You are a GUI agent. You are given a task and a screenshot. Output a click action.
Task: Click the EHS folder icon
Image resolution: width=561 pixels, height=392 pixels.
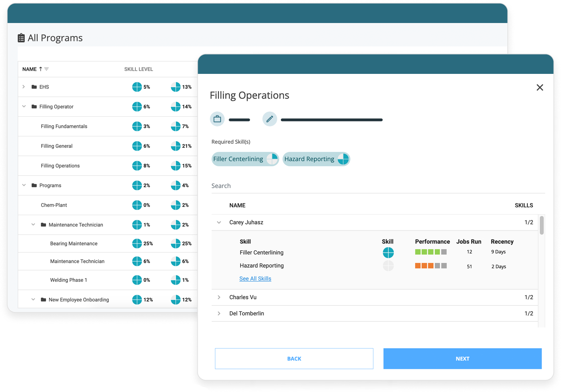coord(34,87)
